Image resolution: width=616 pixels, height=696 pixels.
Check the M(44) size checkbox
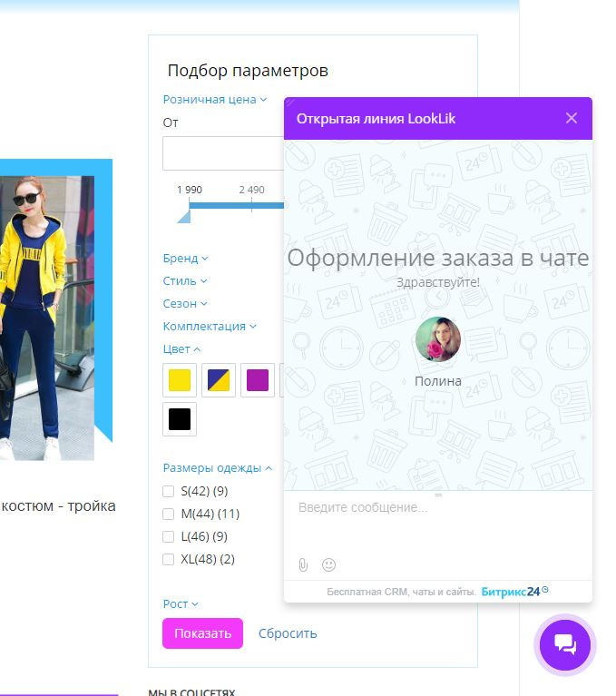tap(168, 514)
